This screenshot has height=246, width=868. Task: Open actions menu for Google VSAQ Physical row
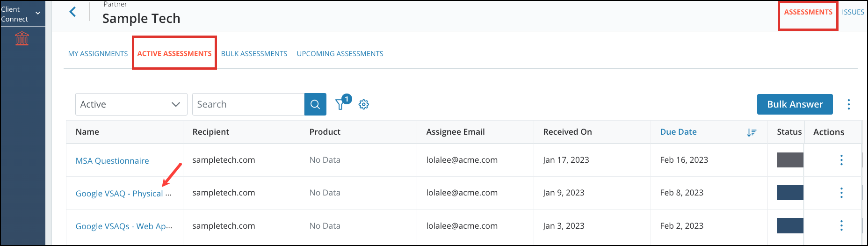[841, 193]
